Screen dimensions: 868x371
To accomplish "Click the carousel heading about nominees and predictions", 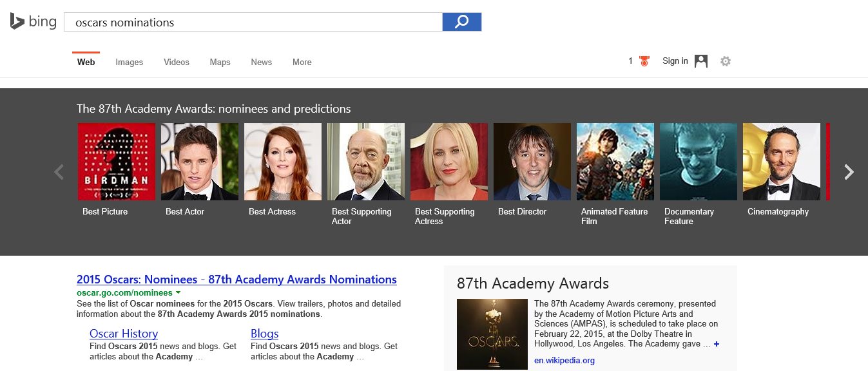I will (214, 109).
